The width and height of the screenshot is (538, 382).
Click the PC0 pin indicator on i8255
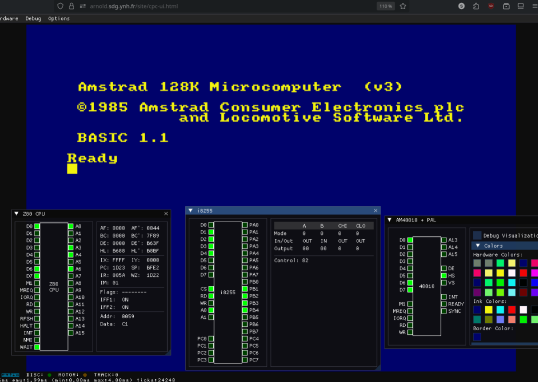[211, 339]
